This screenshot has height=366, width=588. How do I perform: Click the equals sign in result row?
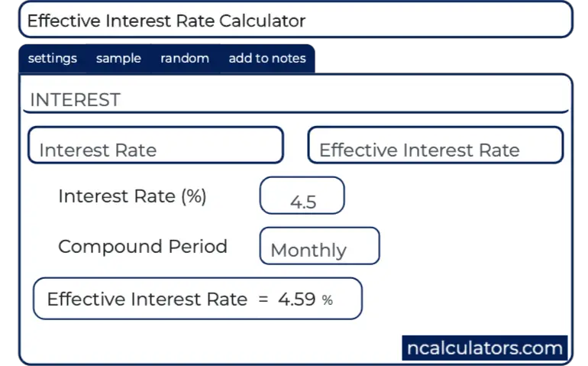click(x=263, y=300)
